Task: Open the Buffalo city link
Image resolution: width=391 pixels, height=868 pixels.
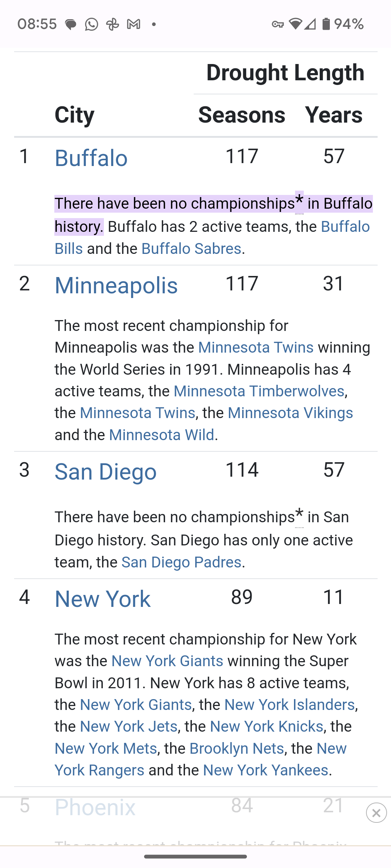Action: 91,158
